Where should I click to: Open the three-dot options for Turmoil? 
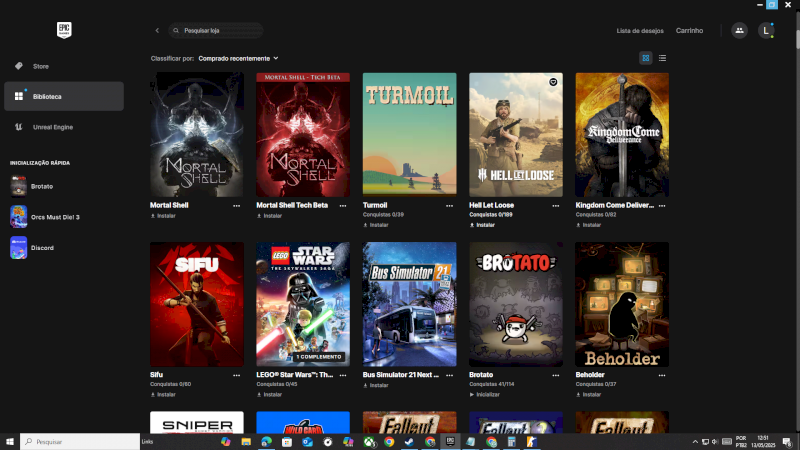coord(450,205)
